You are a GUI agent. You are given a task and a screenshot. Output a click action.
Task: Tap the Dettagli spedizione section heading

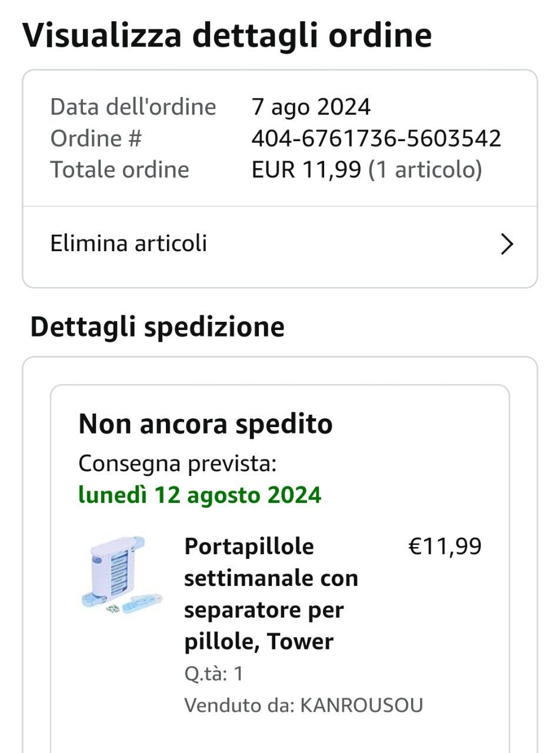click(x=157, y=327)
